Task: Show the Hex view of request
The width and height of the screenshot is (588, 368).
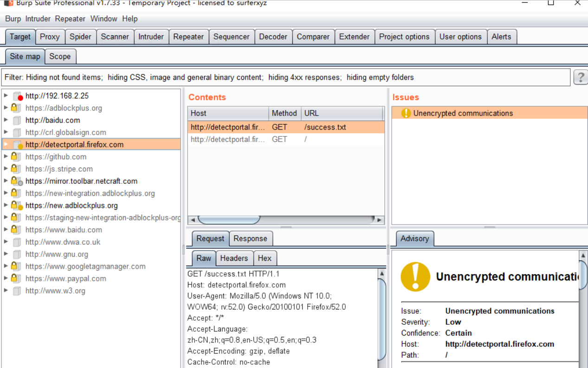Action: (x=265, y=258)
